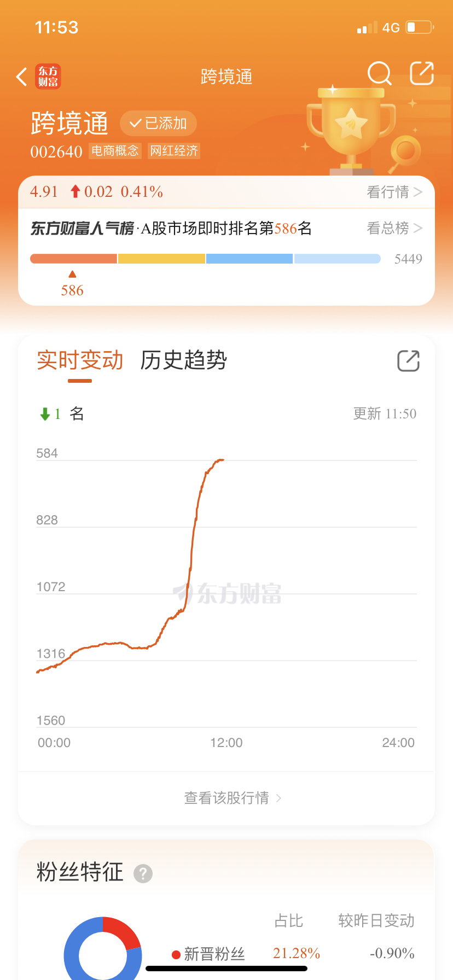Toggle the 已添加 watchlist button
This screenshot has width=453, height=980.
158,123
